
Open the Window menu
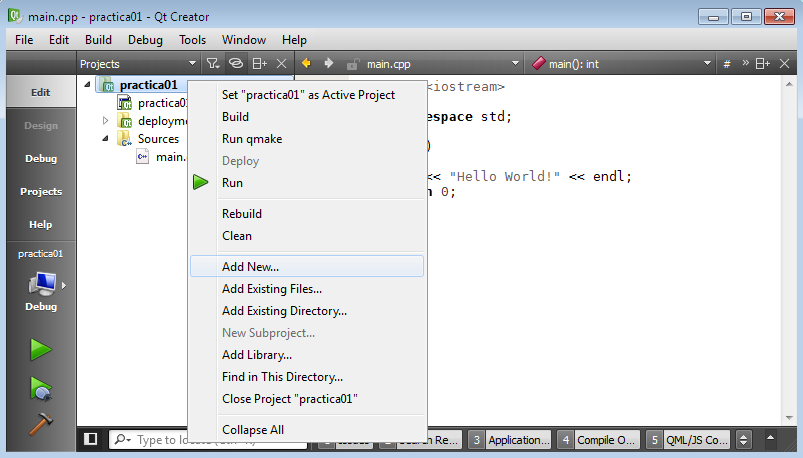click(244, 39)
